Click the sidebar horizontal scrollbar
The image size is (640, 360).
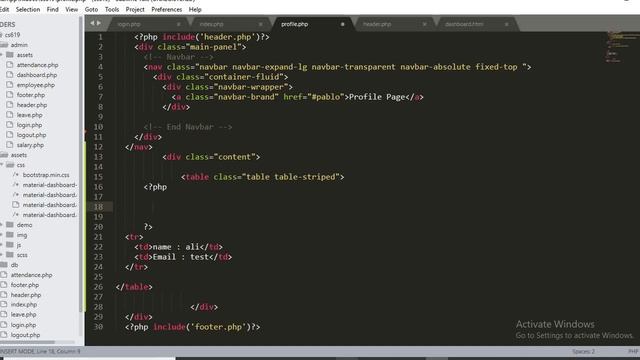click(27, 342)
